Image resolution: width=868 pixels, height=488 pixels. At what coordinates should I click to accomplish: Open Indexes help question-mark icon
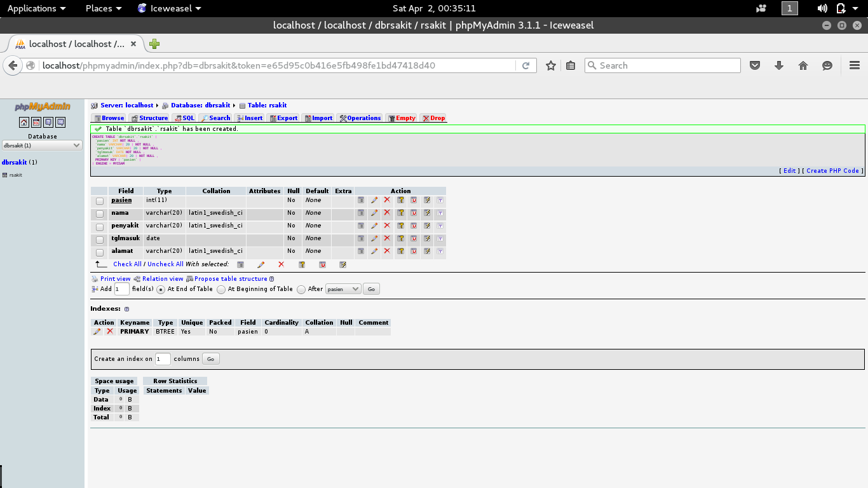click(x=126, y=309)
